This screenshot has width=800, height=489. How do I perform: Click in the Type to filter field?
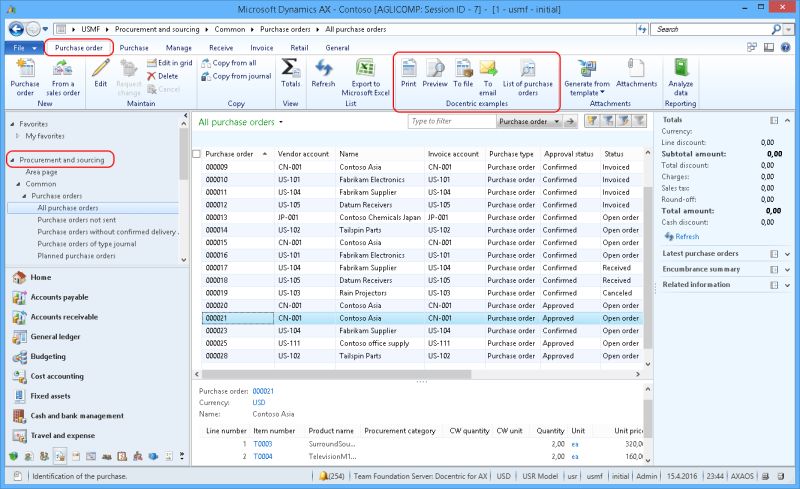(x=452, y=121)
